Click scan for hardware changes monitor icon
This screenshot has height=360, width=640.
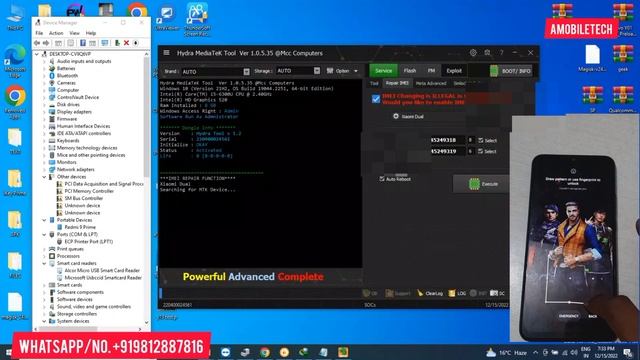[104, 43]
